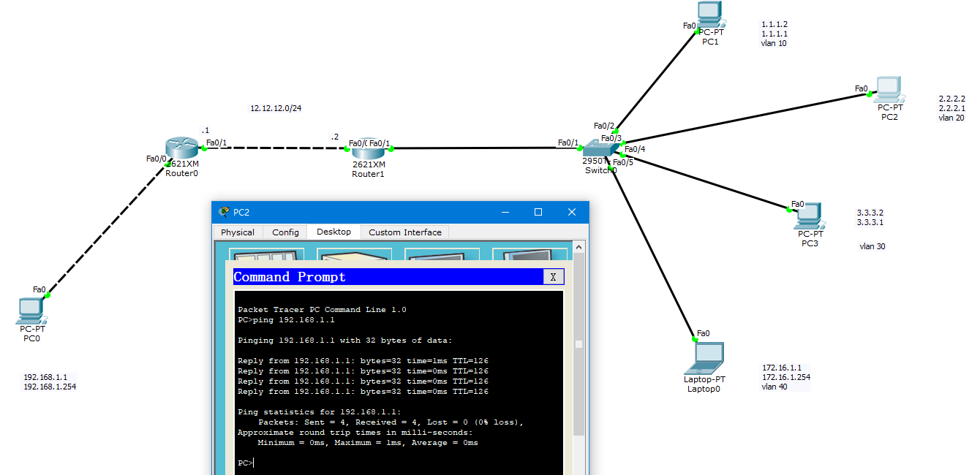Switch to the Desktop tab
This screenshot has width=980, height=475.
pyautogui.click(x=333, y=232)
